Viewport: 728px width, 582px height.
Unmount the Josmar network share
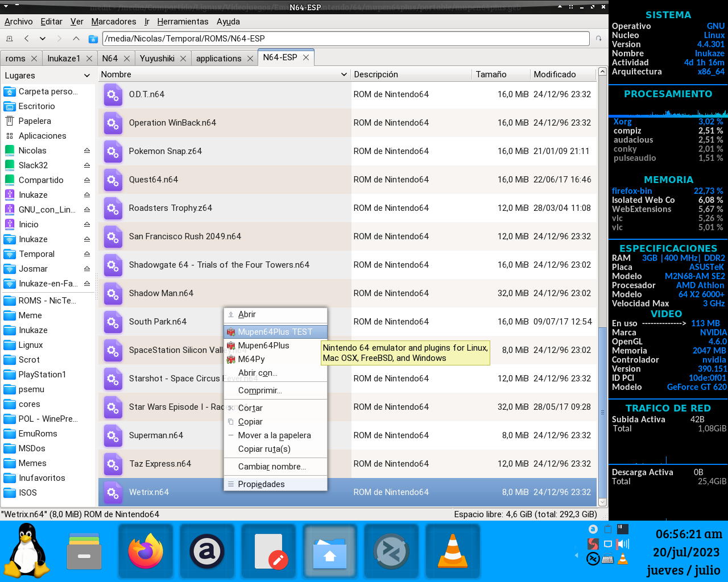click(87, 269)
